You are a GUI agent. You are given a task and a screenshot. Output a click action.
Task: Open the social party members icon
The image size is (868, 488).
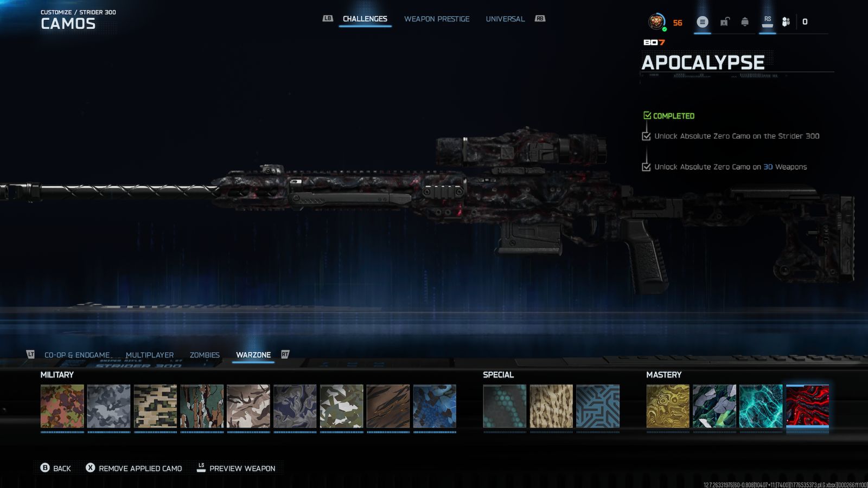pyautogui.click(x=786, y=22)
